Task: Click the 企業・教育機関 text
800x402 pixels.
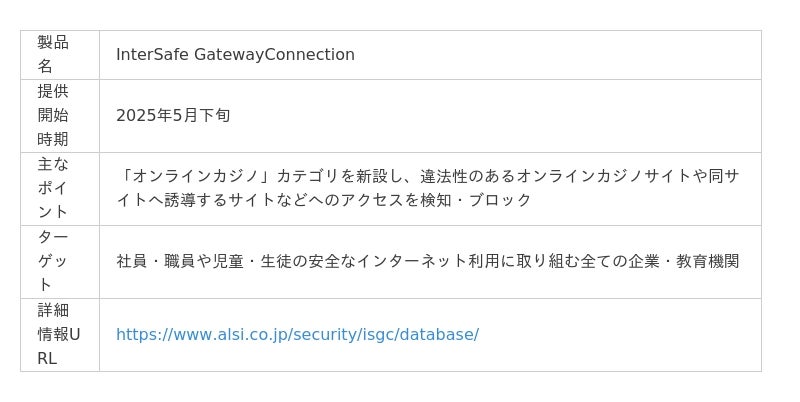Action: [685, 261]
